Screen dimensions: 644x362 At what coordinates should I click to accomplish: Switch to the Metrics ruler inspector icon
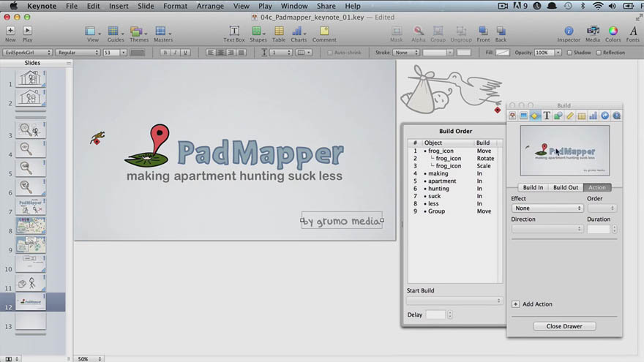[x=570, y=116]
